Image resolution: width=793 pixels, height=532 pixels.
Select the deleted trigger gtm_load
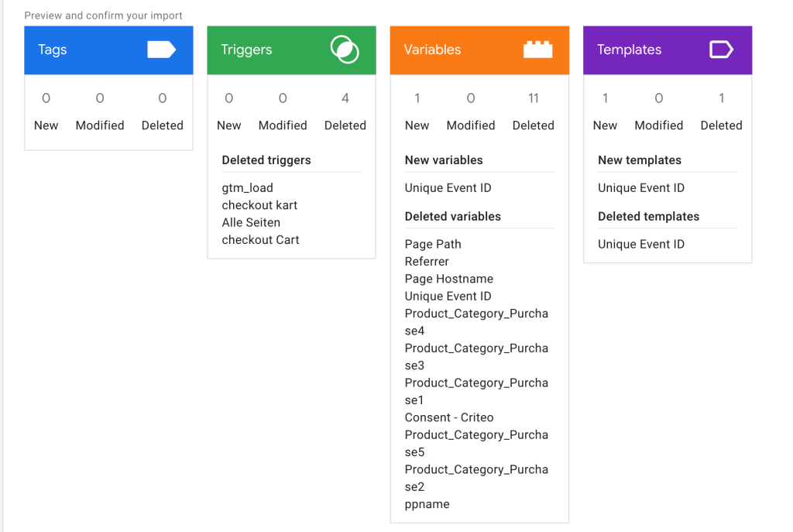pos(247,187)
